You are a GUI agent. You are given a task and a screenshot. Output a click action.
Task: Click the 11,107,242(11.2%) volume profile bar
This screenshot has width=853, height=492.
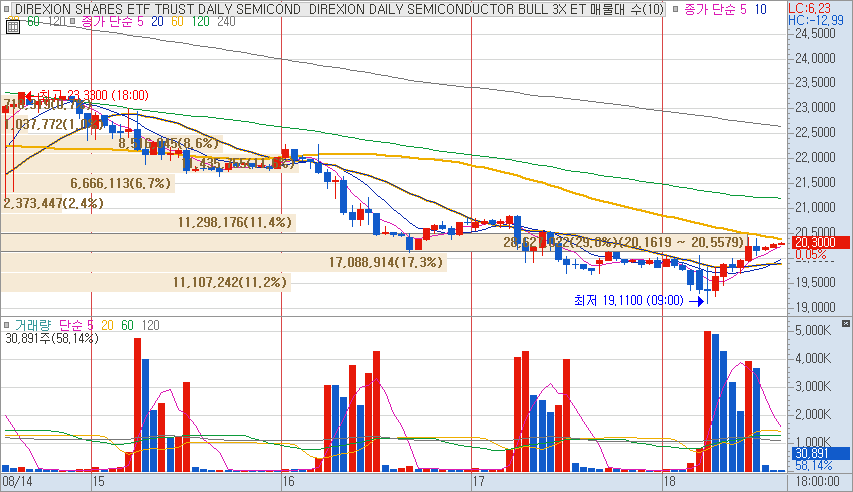tap(145, 282)
